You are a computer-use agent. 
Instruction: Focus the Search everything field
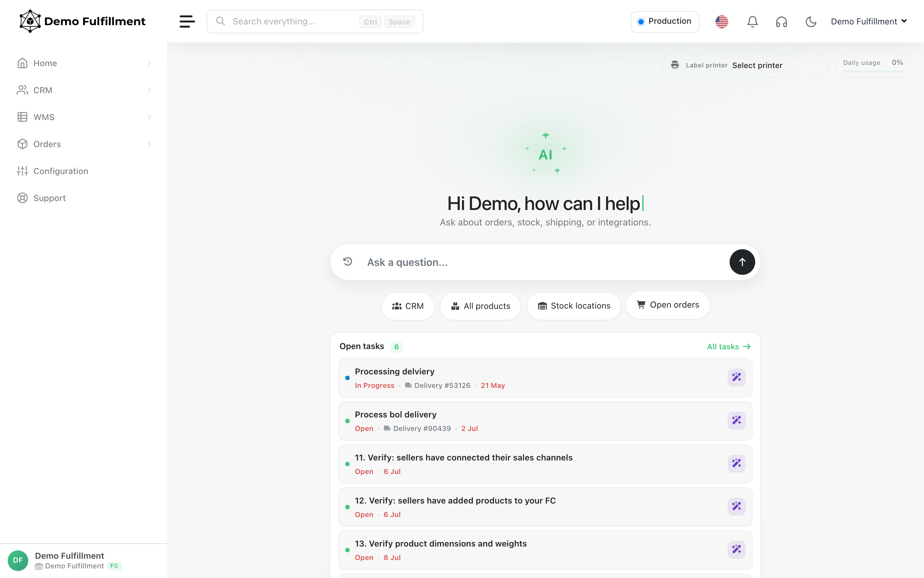[x=315, y=22]
